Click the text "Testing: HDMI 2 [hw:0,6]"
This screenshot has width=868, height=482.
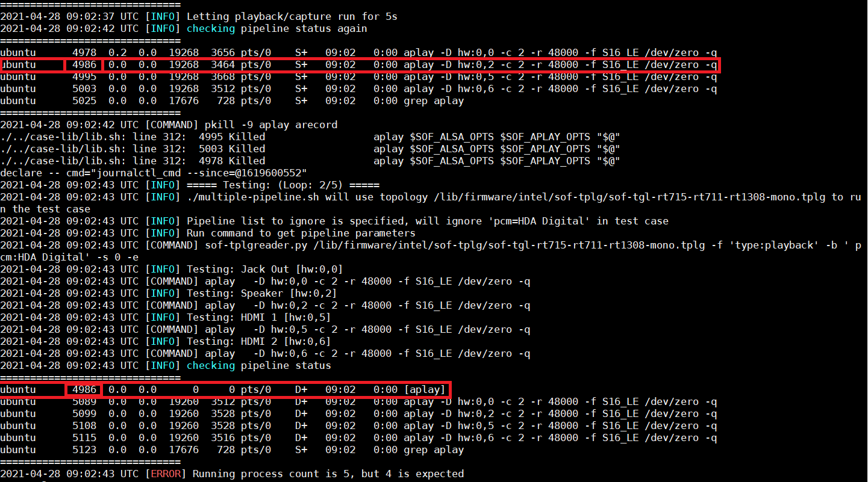coord(259,342)
